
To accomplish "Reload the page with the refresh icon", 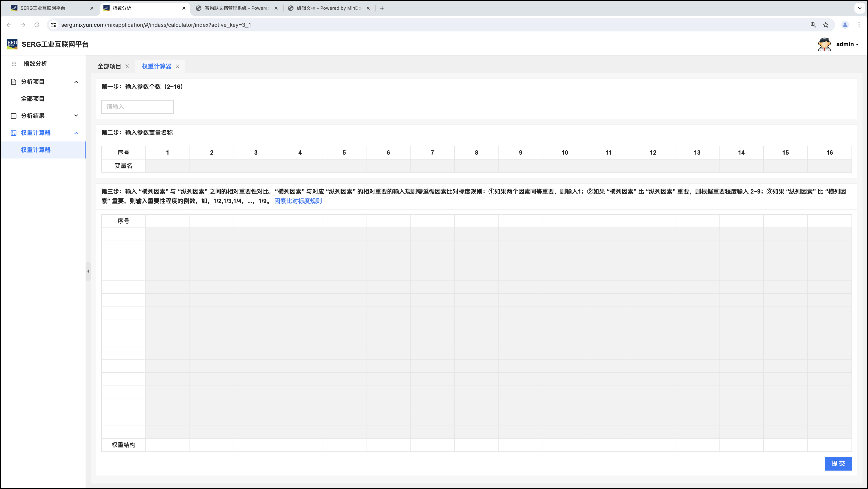I will point(37,25).
